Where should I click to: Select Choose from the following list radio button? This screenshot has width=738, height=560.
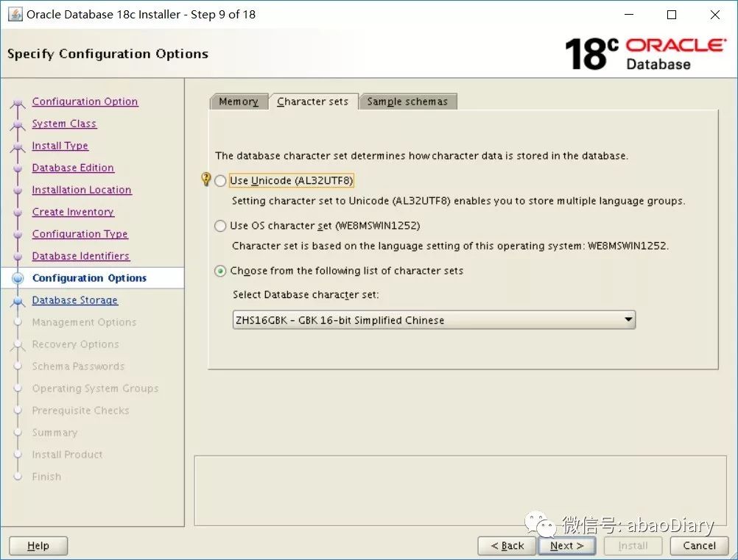click(x=220, y=272)
